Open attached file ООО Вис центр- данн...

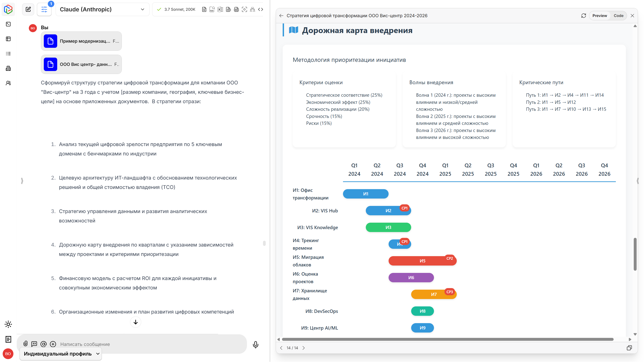point(81,64)
